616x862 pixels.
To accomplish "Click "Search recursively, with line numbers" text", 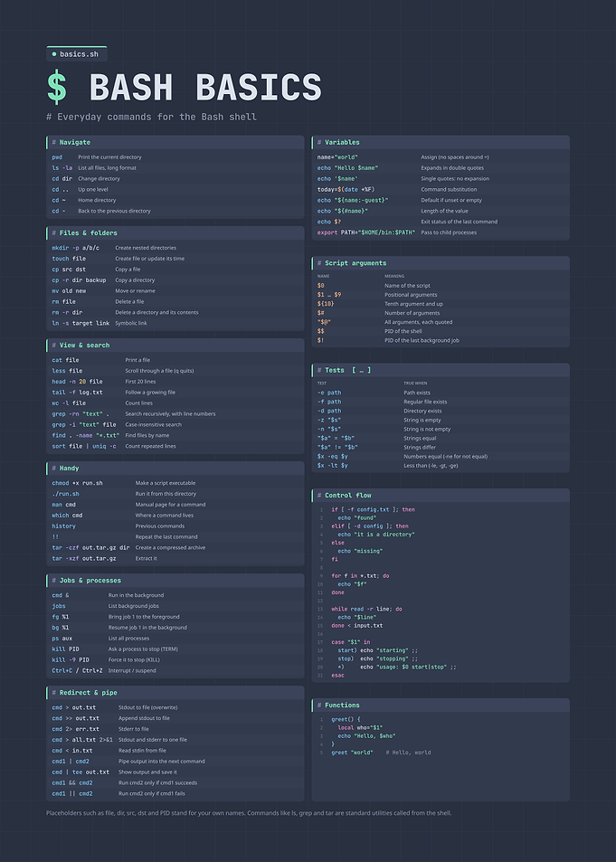I will (x=170, y=414).
